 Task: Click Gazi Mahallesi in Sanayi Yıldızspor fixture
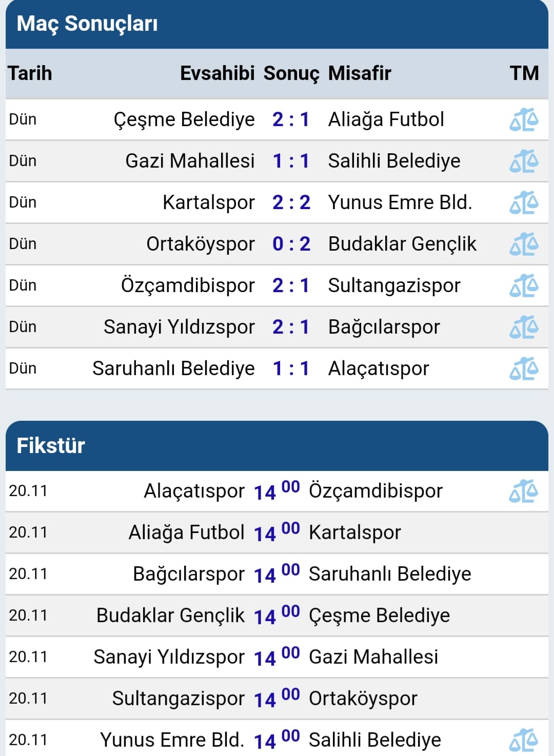[x=373, y=657]
